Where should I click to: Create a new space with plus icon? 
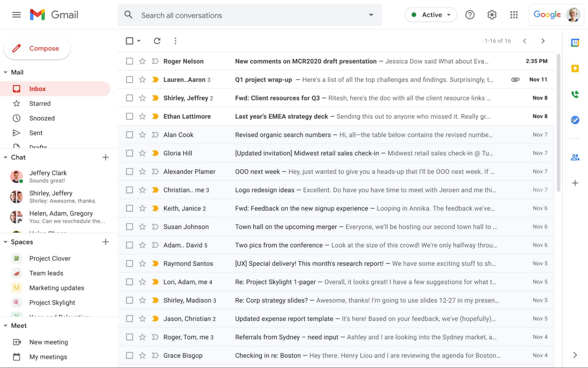coord(106,242)
